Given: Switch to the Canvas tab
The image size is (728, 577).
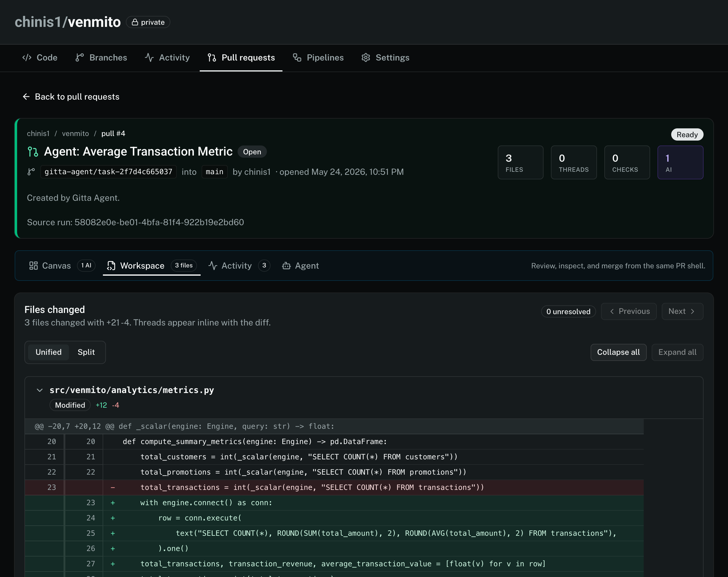Looking at the screenshot, I should pos(62,266).
